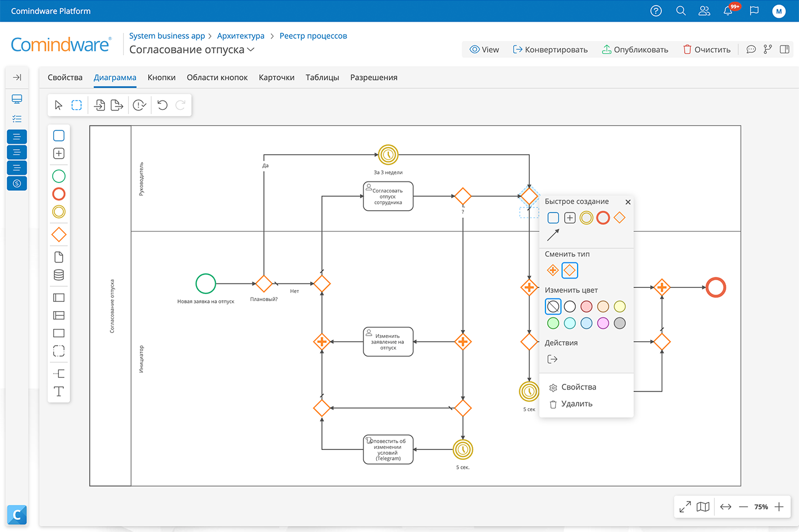
Task: Open the user avatar M menu
Action: (779, 11)
